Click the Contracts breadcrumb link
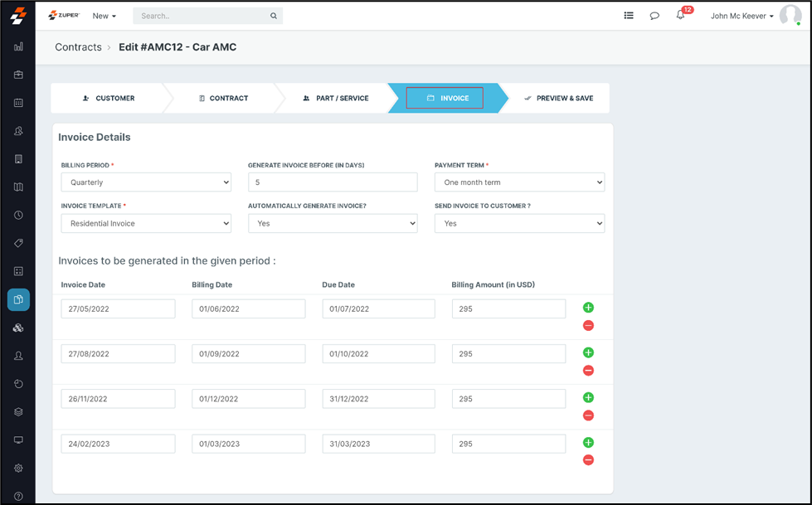 coord(78,47)
